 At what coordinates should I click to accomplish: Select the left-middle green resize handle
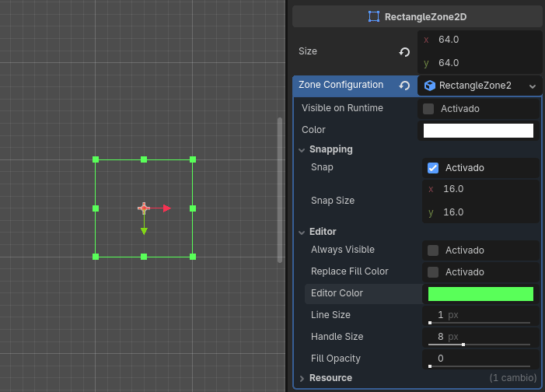pyautogui.click(x=96, y=208)
